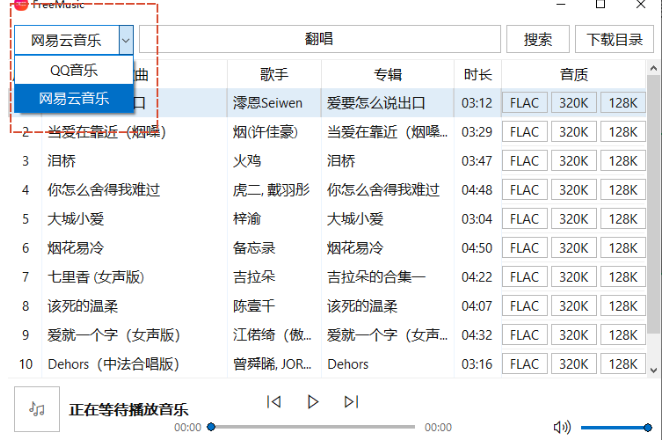
Task: Download FLAC for Dehors (中法合唱版)
Action: click(524, 364)
